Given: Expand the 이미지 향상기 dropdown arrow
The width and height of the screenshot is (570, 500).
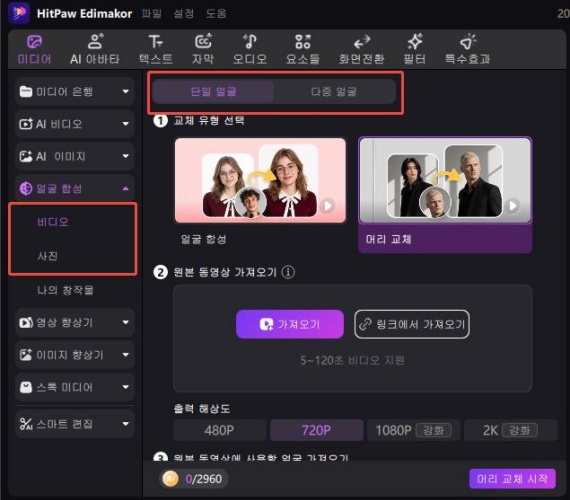Looking at the screenshot, I should [x=125, y=355].
